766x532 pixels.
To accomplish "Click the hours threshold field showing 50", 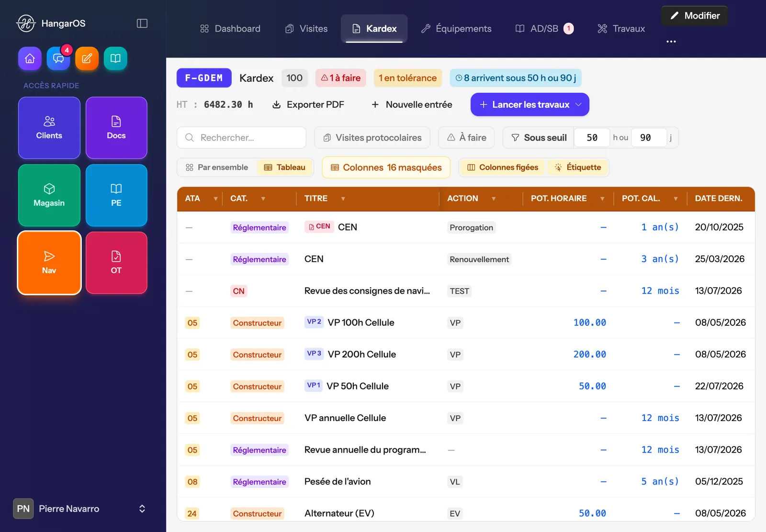I will click(592, 138).
